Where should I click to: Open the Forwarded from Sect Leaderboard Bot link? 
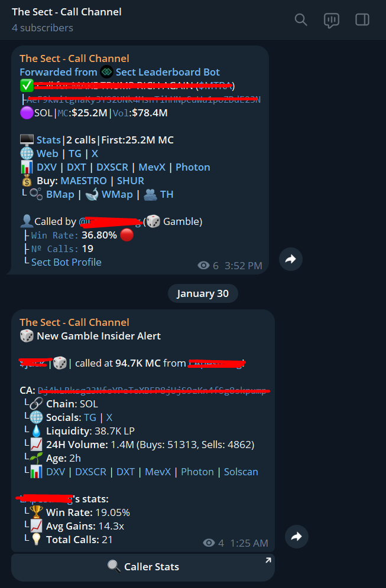[x=120, y=72]
